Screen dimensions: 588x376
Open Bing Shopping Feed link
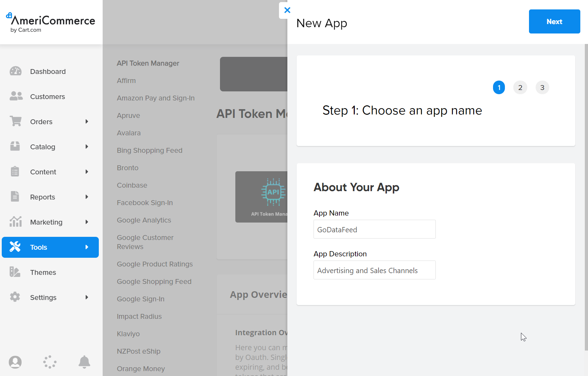click(149, 150)
